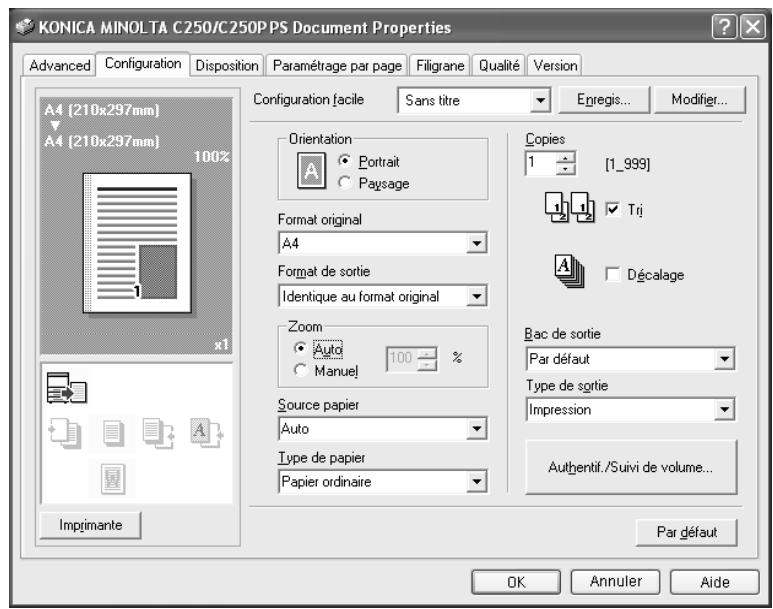Select Paysage orientation
773x609 pixels.
(x=374, y=183)
